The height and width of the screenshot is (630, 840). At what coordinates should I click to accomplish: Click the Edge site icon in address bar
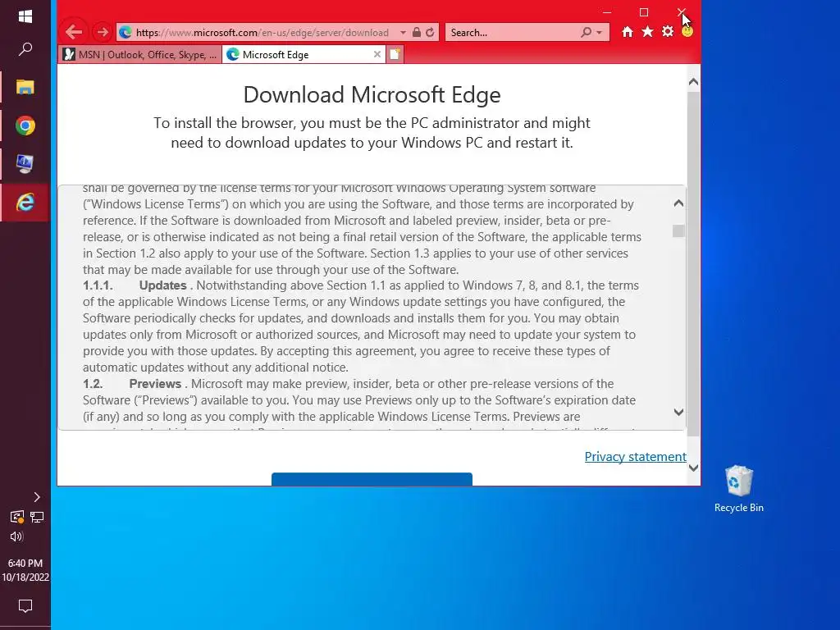(126, 32)
